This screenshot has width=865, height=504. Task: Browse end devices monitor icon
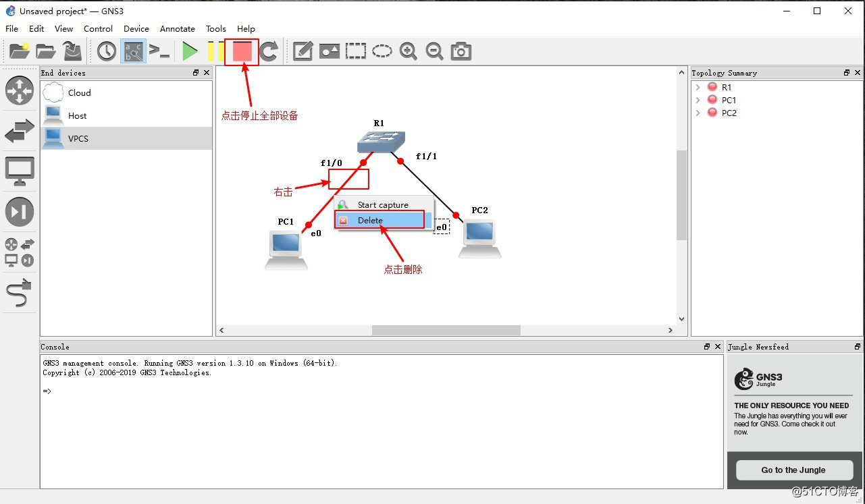(20, 171)
